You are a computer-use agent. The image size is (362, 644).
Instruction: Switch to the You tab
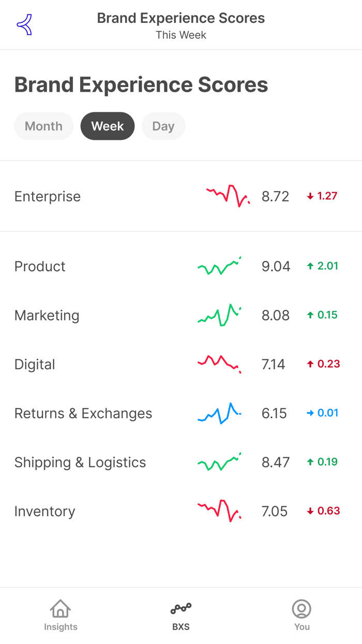pyautogui.click(x=301, y=614)
